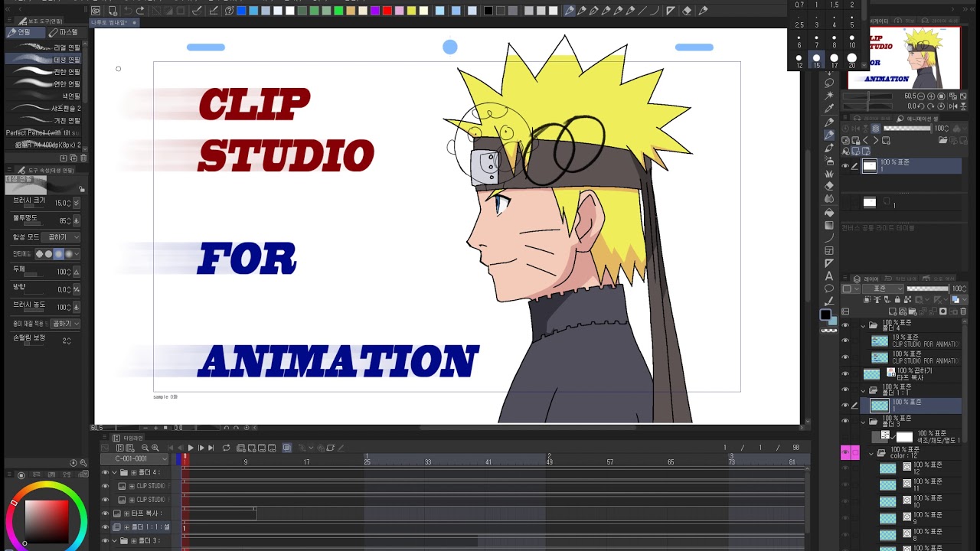Choose brush size 20 preset
The image size is (980, 551).
(851, 60)
